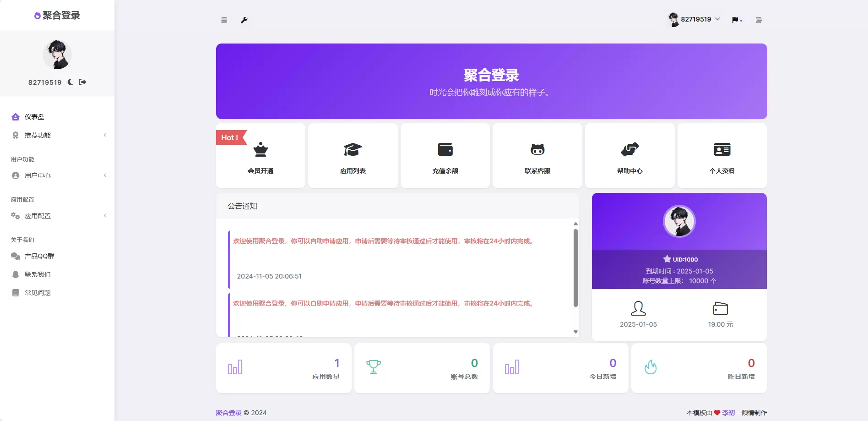
Task: Click the logout icon beside username
Action: click(82, 82)
